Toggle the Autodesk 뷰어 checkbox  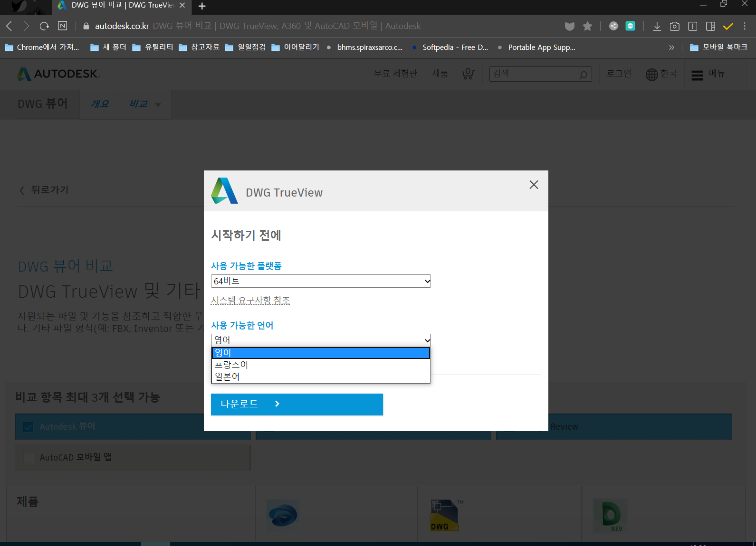click(29, 427)
